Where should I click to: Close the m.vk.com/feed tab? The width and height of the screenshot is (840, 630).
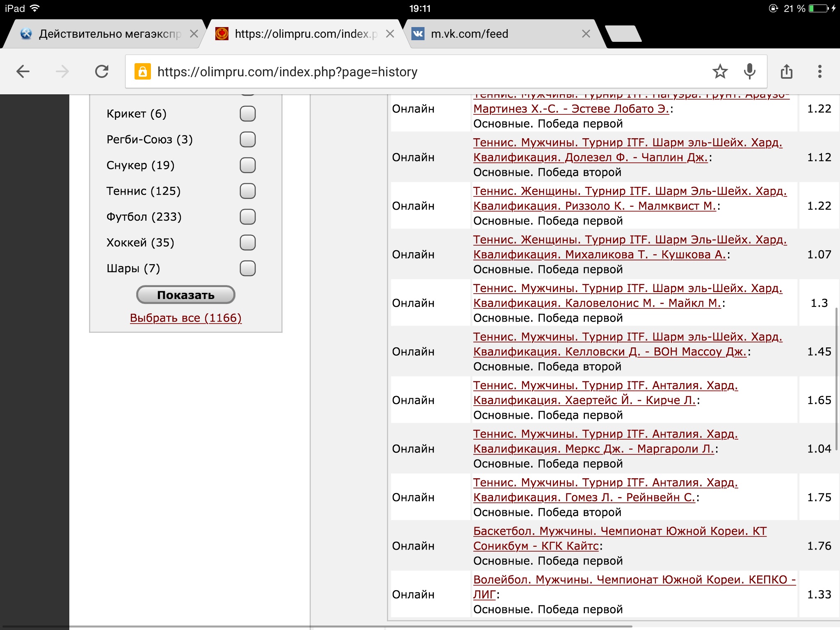point(586,34)
